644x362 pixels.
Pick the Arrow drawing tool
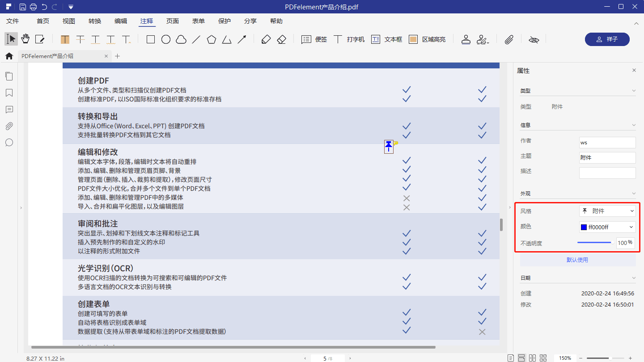(242, 39)
